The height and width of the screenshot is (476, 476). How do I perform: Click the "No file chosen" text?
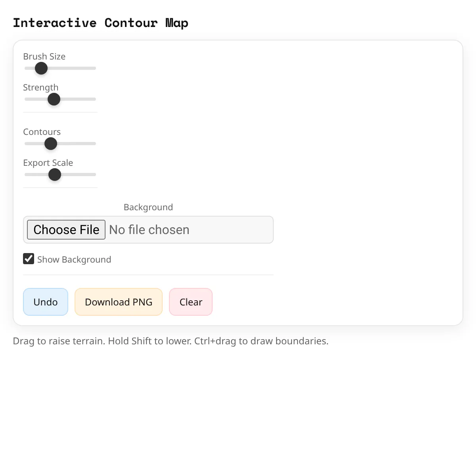point(149,230)
